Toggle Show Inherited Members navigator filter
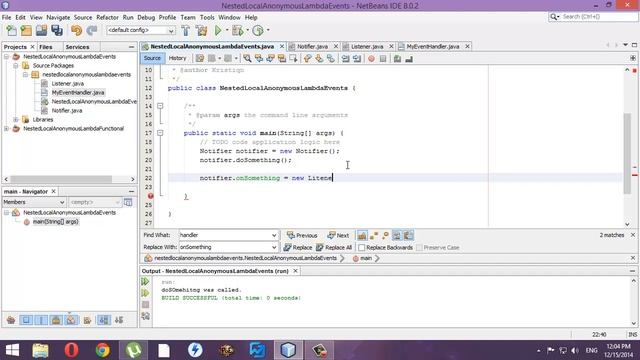Viewport: 640px width, 360px height. (11, 320)
